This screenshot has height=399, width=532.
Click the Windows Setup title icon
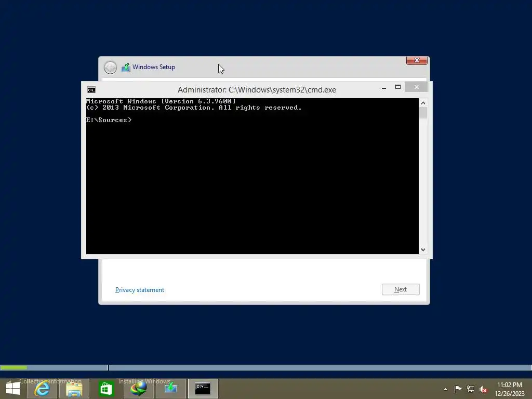click(126, 67)
